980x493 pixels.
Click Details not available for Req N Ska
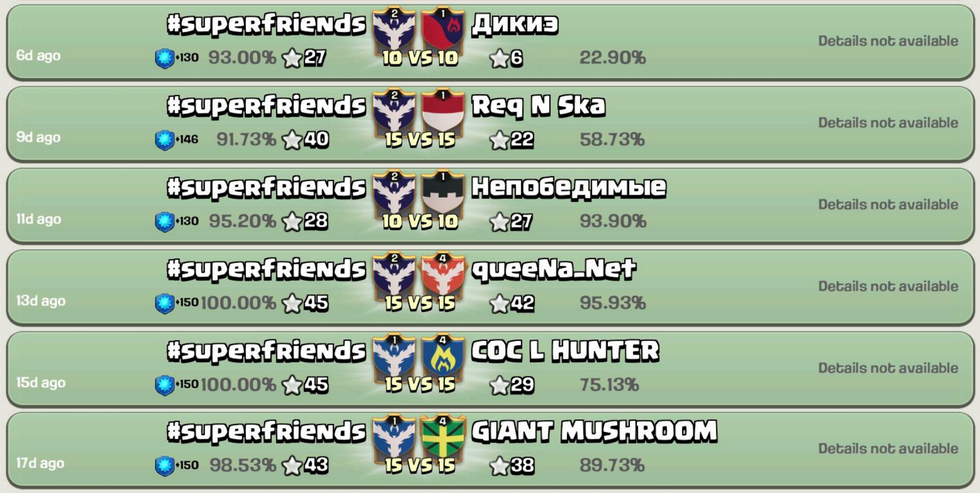pyautogui.click(x=888, y=123)
